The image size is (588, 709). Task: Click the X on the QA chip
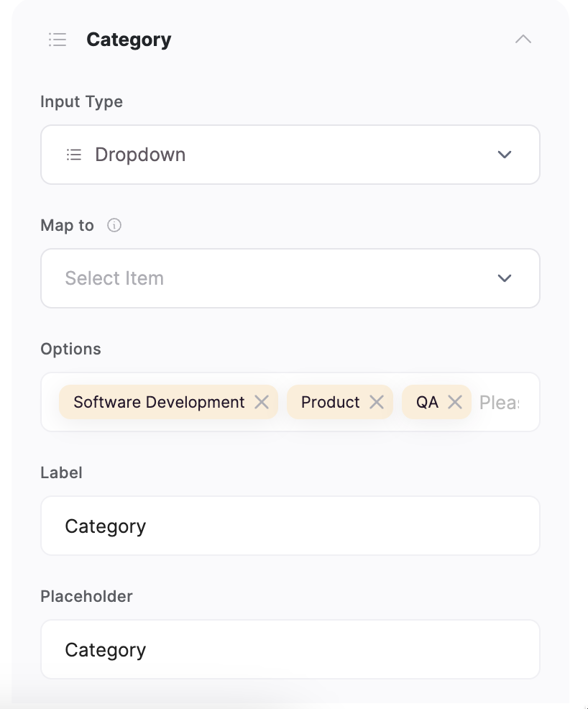pyautogui.click(x=455, y=402)
